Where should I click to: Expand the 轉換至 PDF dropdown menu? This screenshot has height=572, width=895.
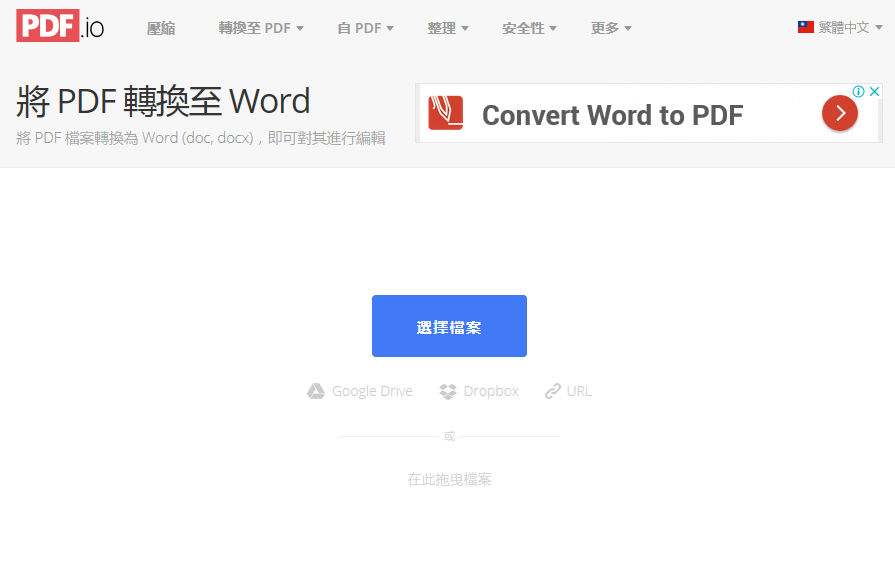pos(261,28)
